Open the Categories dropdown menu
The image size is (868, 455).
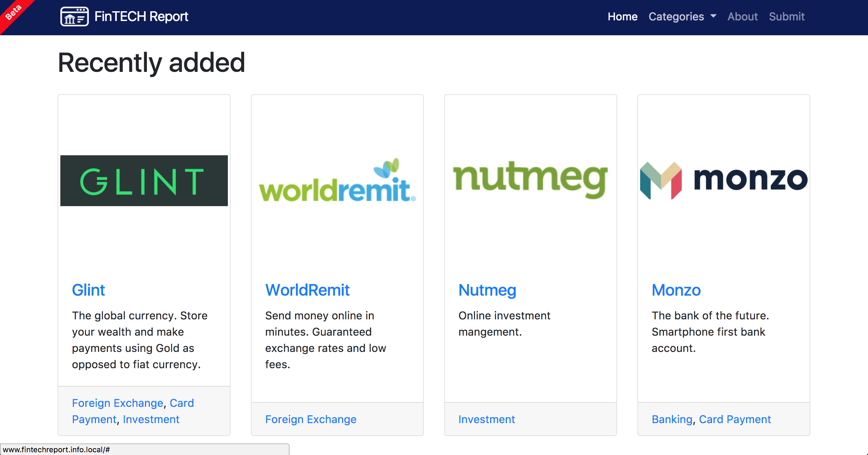[x=677, y=16]
